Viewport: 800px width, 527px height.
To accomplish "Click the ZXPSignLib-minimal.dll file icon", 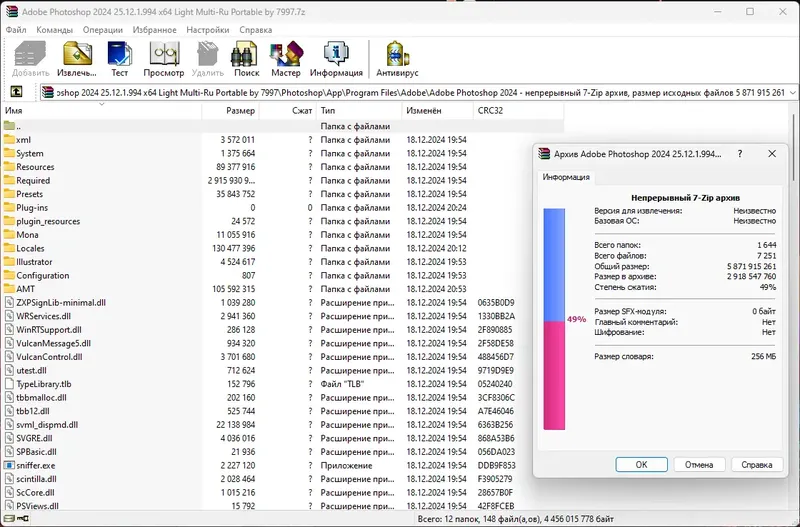I will pyautogui.click(x=9, y=302).
